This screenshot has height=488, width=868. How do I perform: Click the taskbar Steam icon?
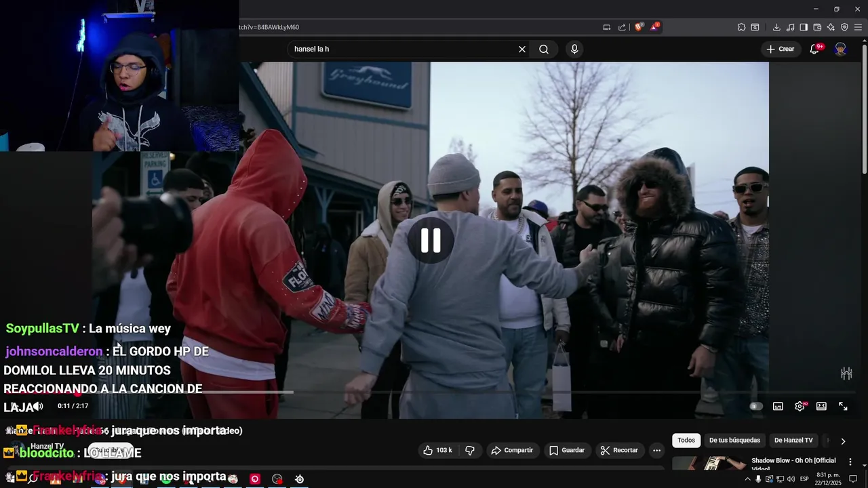pos(299,479)
